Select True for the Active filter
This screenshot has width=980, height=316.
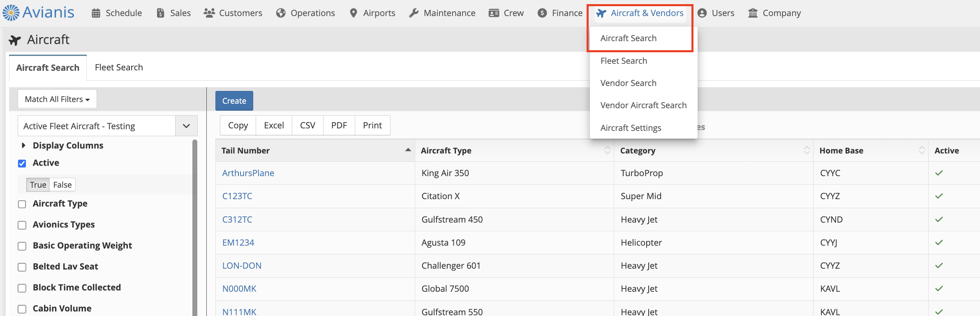coord(38,185)
